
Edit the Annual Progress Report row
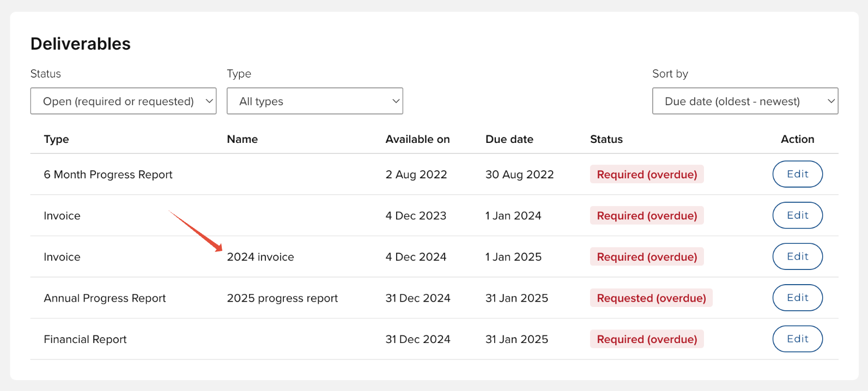coord(797,298)
